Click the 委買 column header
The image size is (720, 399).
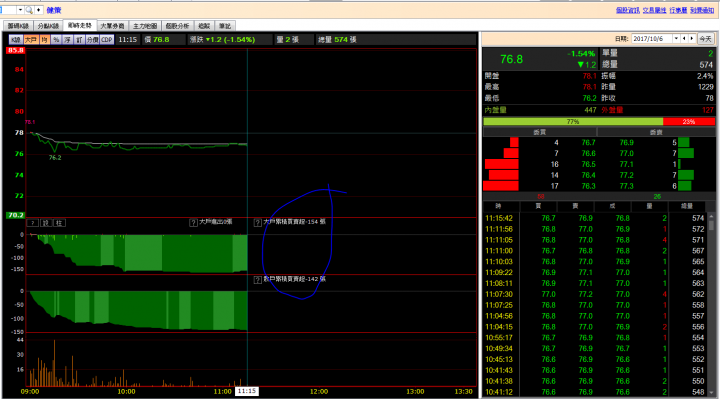pyautogui.click(x=540, y=132)
